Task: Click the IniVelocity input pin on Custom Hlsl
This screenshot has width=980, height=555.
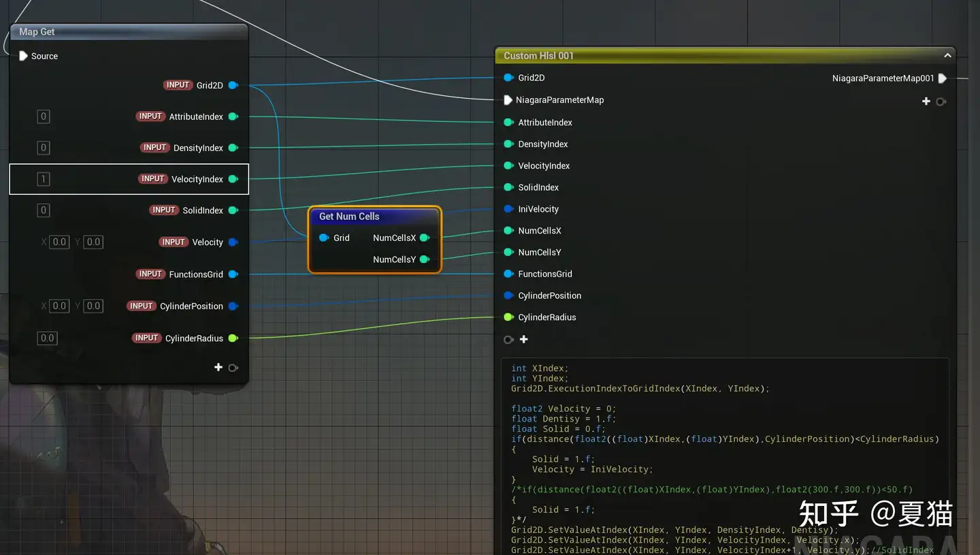Action: [x=508, y=209]
